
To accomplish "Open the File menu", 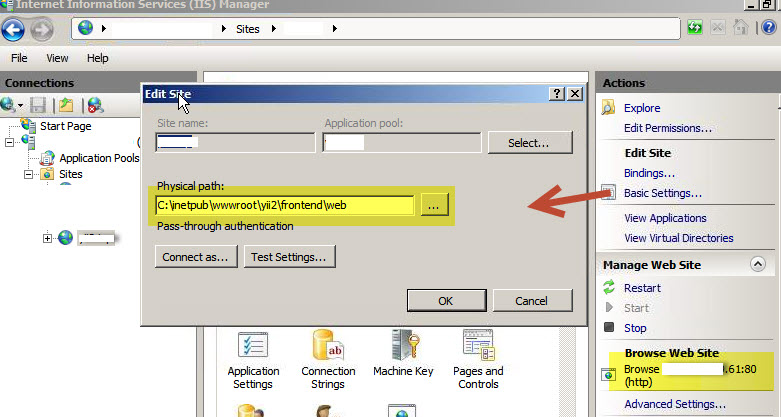I will pos(19,58).
